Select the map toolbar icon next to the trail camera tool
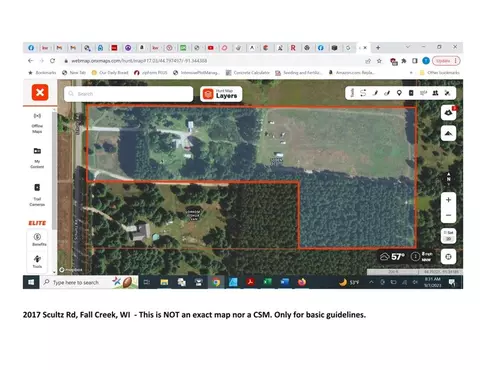The height and width of the screenshot is (370, 480). click(423, 93)
